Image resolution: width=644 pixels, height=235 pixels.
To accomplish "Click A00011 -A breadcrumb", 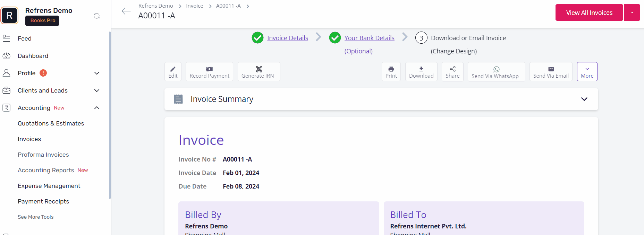I will [228, 6].
